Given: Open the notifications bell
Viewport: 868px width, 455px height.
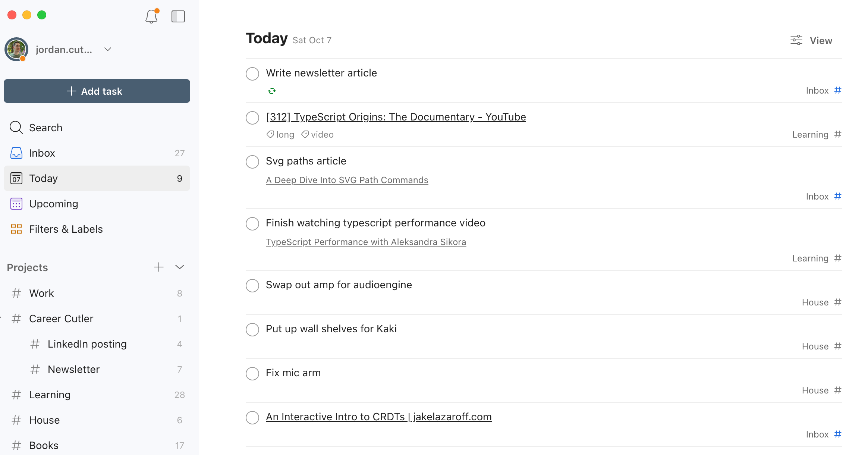Looking at the screenshot, I should 151,16.
